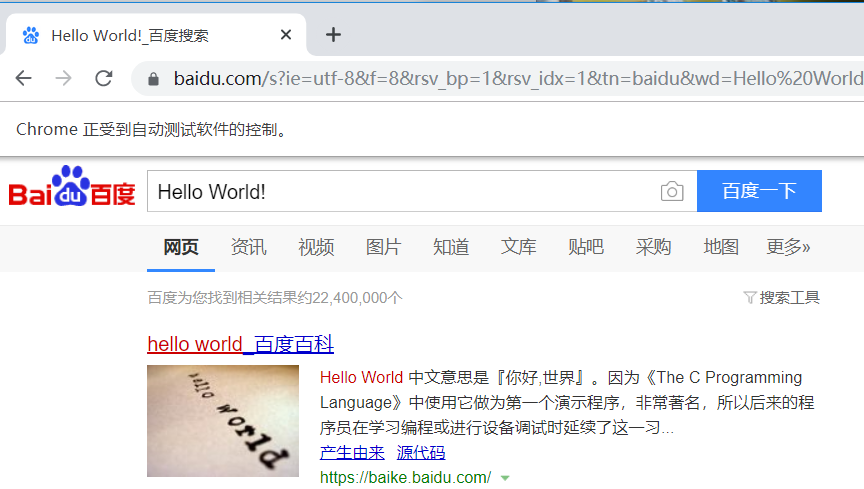This screenshot has width=864, height=489.
Task: Click the https://baike.baidu.com/ green URL
Action: pyautogui.click(x=406, y=477)
